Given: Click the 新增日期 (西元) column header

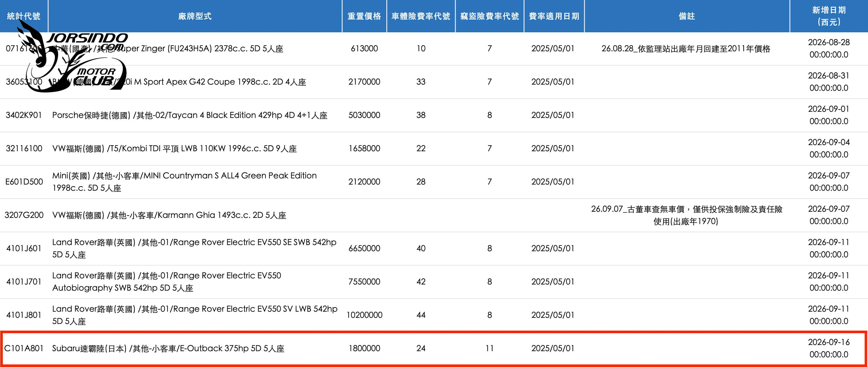Looking at the screenshot, I should coord(829,16).
